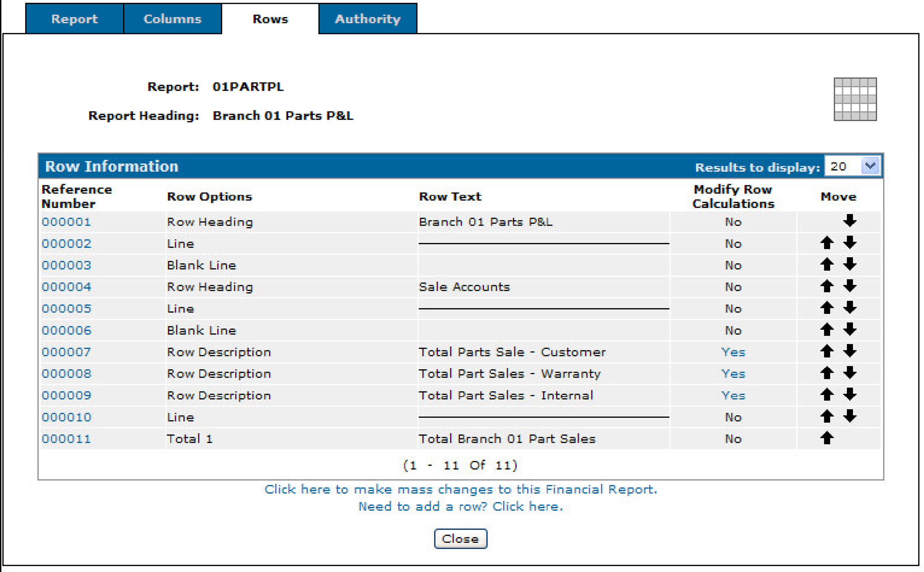This screenshot has height=572, width=924.
Task: Move Total Part Sales - Warranty row down
Action: (850, 373)
